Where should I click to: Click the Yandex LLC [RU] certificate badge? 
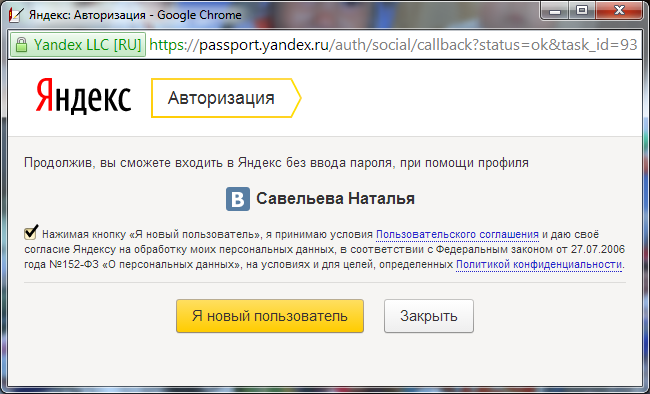[78, 45]
